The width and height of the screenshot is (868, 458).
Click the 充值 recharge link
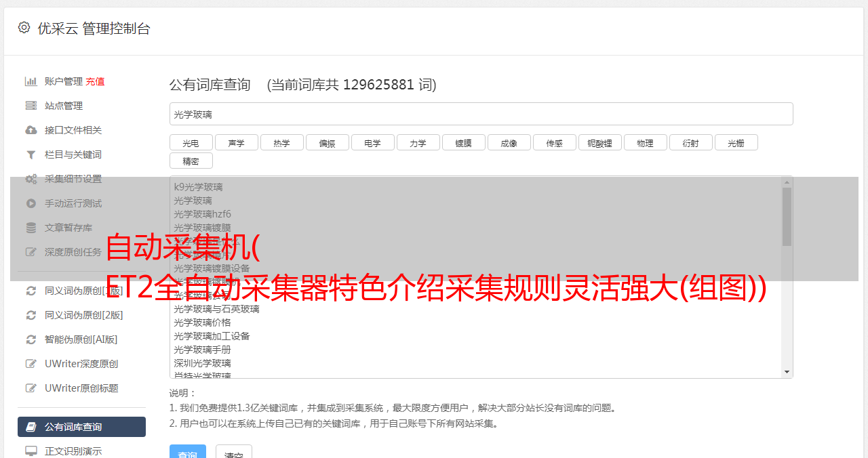pyautogui.click(x=95, y=81)
